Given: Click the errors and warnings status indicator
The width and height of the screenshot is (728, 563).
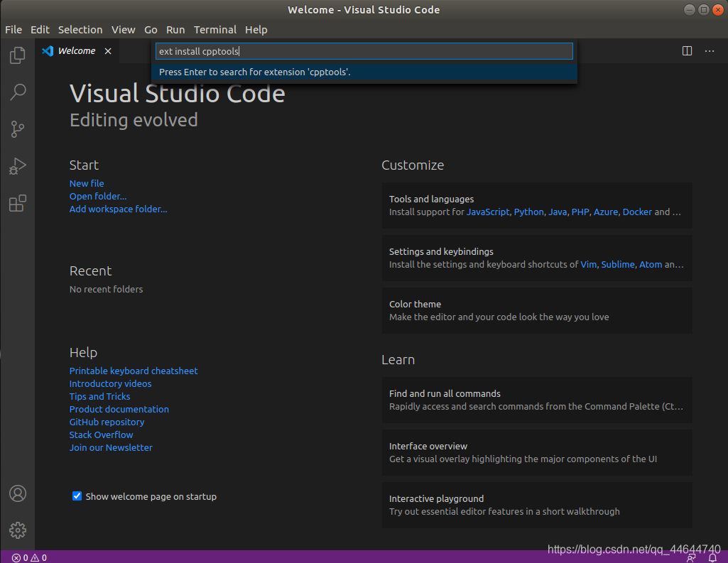Looking at the screenshot, I should (29, 558).
